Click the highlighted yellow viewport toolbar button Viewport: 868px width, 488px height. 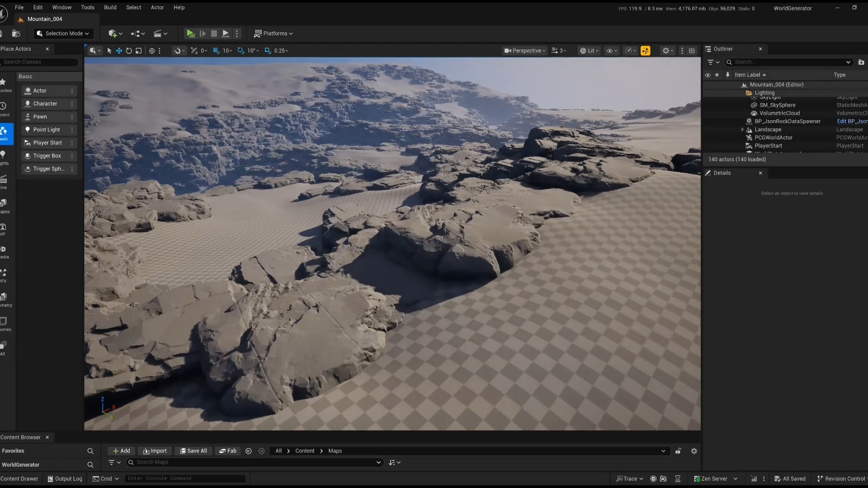click(645, 51)
